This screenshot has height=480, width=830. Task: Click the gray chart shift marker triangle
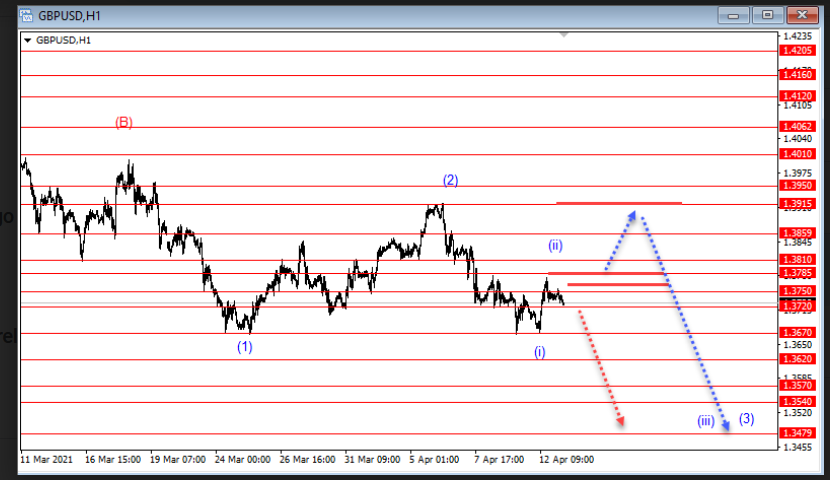point(564,35)
